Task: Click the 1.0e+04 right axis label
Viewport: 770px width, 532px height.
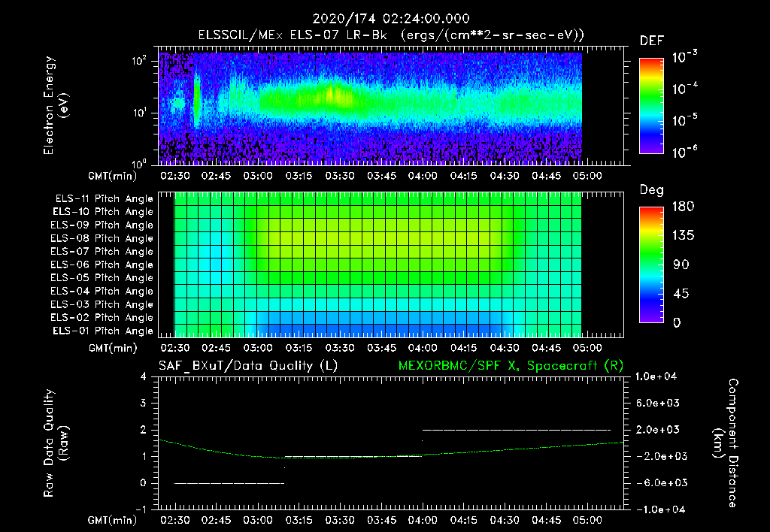Action: (656, 376)
